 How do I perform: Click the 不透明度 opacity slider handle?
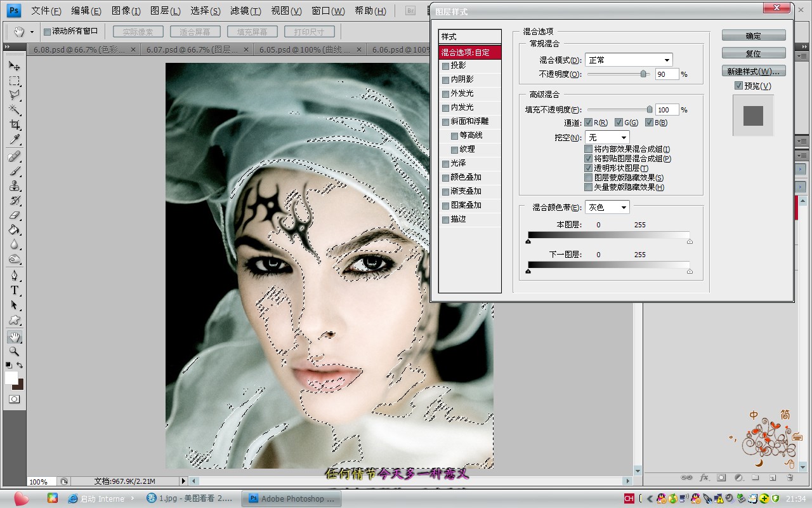[x=643, y=74]
